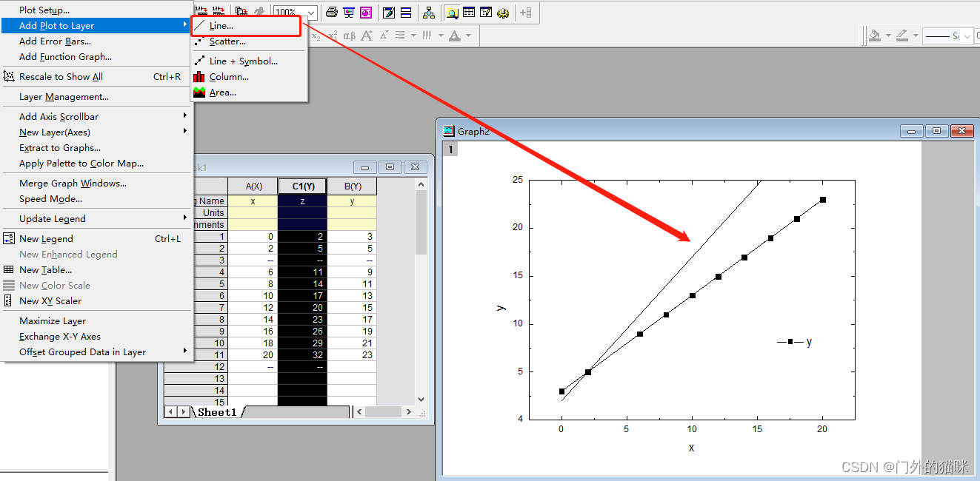Click the magenta Send Graphs to PowerPoint icon
The image size is (980, 481).
tap(366, 13)
